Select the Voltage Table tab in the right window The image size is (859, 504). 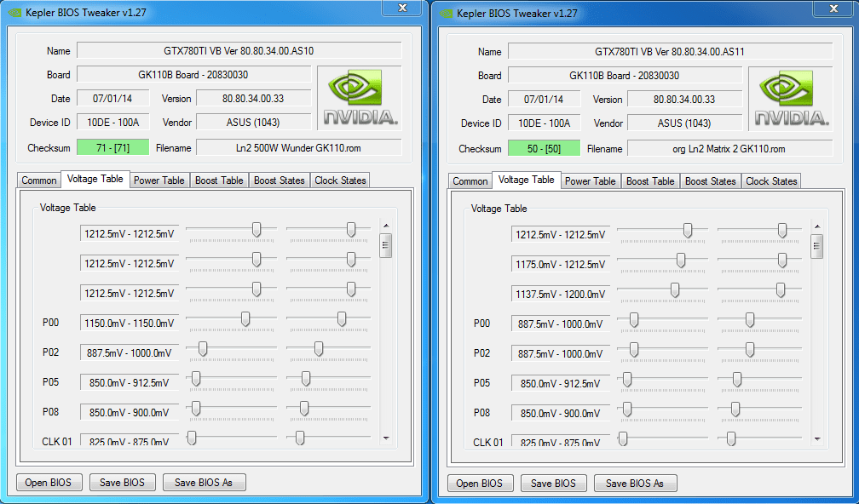tap(527, 180)
